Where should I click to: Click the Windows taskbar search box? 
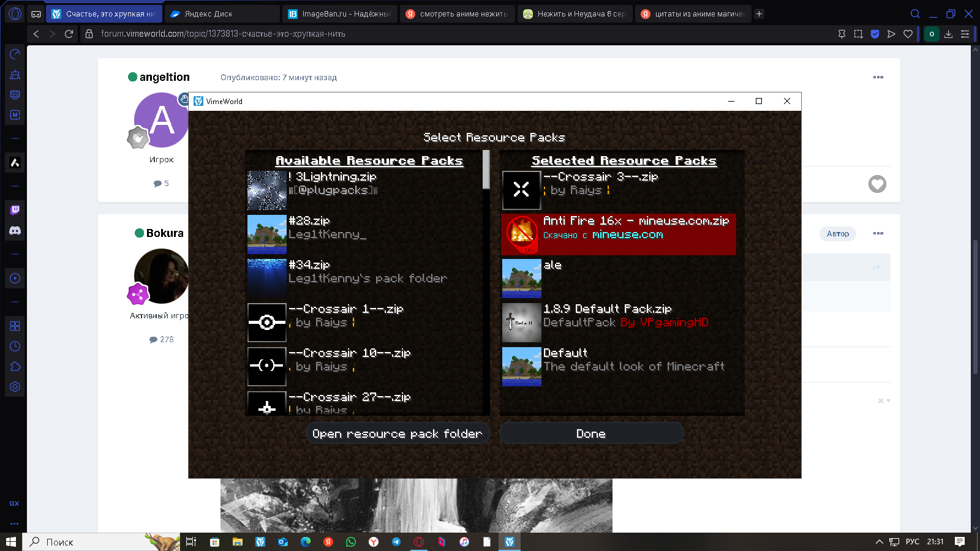[102, 542]
